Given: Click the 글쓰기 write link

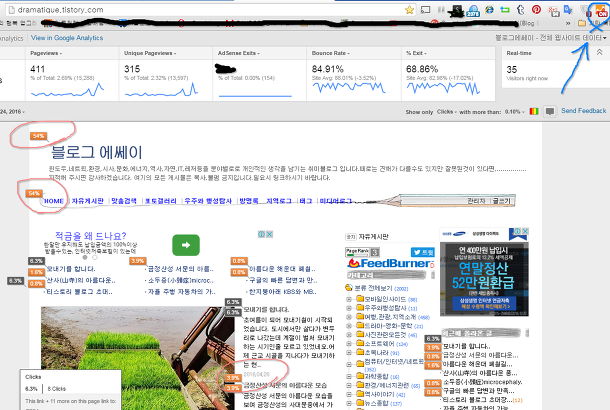Looking at the screenshot, I should (x=501, y=201).
